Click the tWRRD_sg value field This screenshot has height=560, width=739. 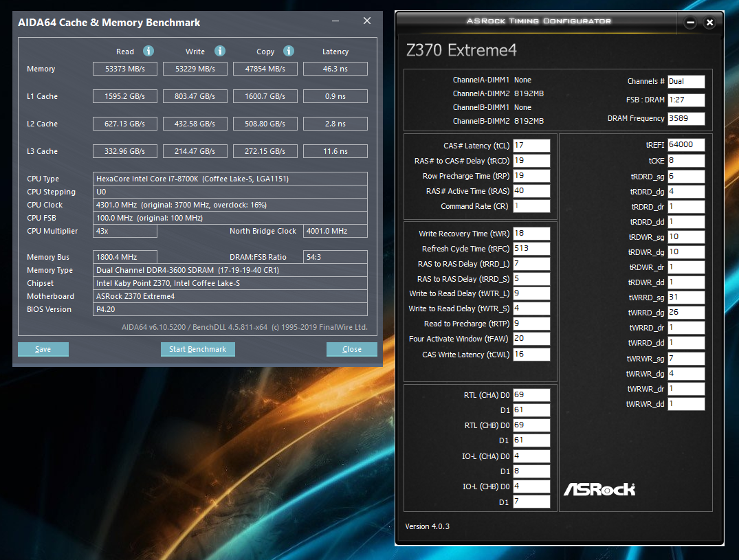coord(685,298)
